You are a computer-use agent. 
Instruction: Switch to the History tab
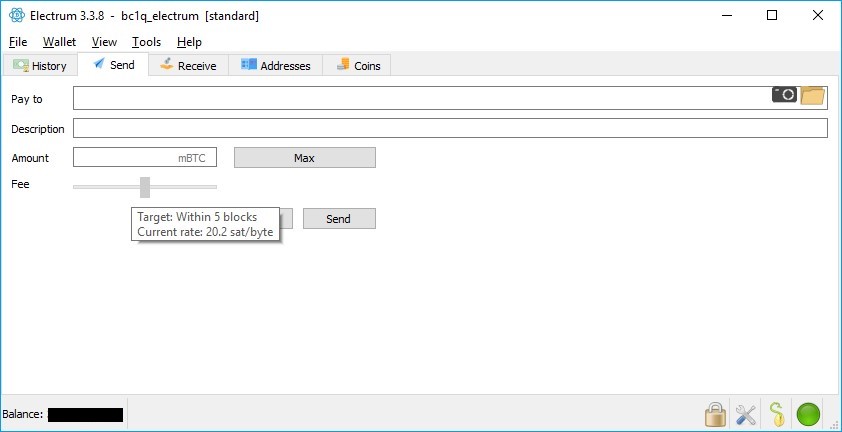(40, 66)
